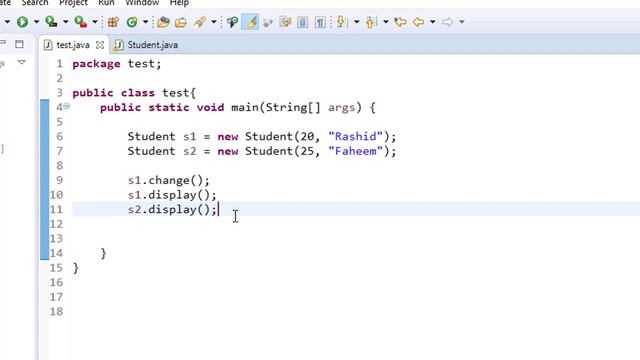Screen dimensions: 640x360
Task: Click the closing brace on line 15
Action: (76, 268)
